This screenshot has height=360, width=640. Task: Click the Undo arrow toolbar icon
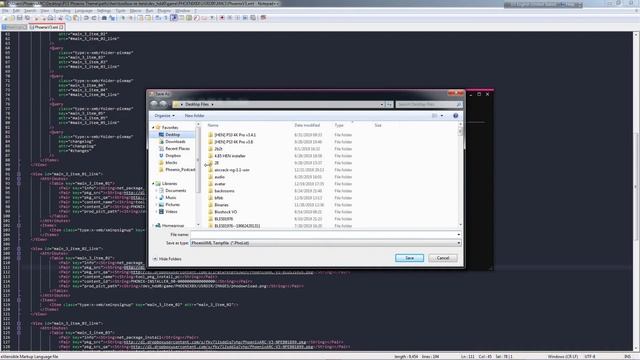[86, 18]
